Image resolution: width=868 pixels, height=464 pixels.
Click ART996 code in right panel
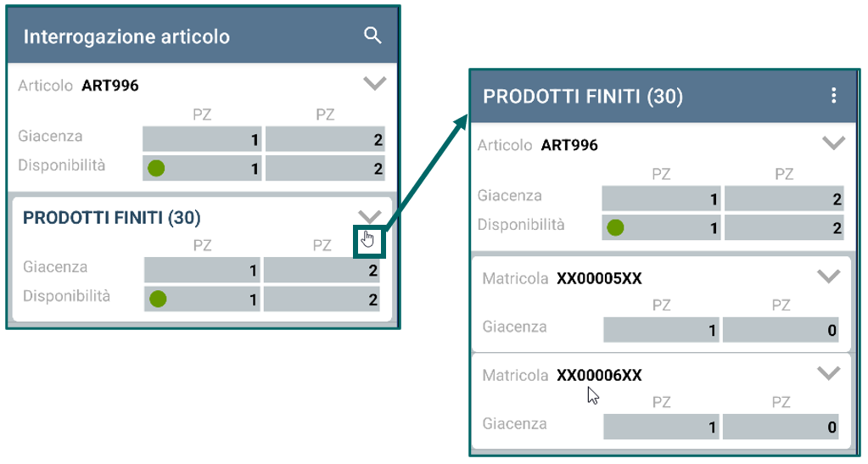[569, 145]
